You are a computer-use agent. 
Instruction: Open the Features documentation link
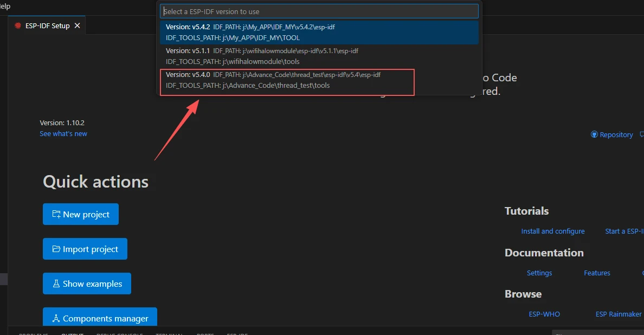597,273
